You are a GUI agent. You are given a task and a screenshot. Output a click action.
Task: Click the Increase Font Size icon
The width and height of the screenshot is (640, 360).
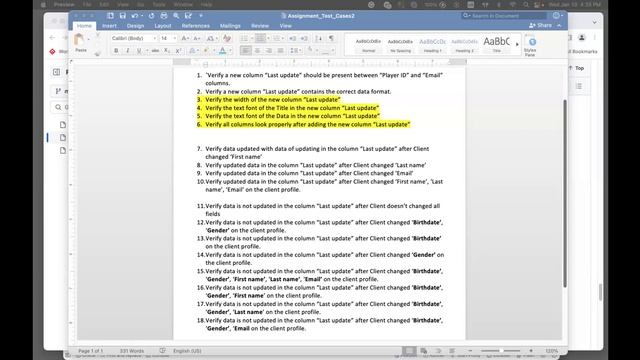click(x=184, y=38)
